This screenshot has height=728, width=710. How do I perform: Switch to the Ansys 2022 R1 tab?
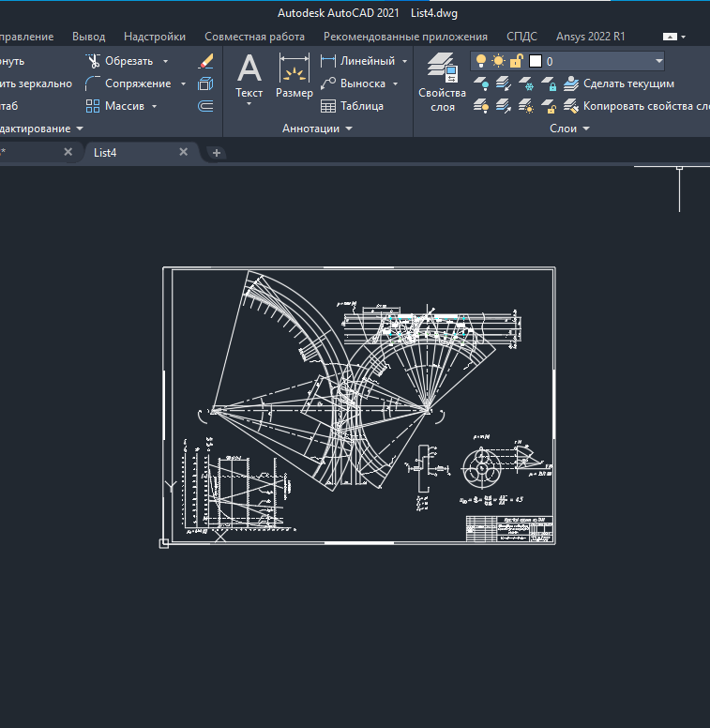tap(590, 37)
